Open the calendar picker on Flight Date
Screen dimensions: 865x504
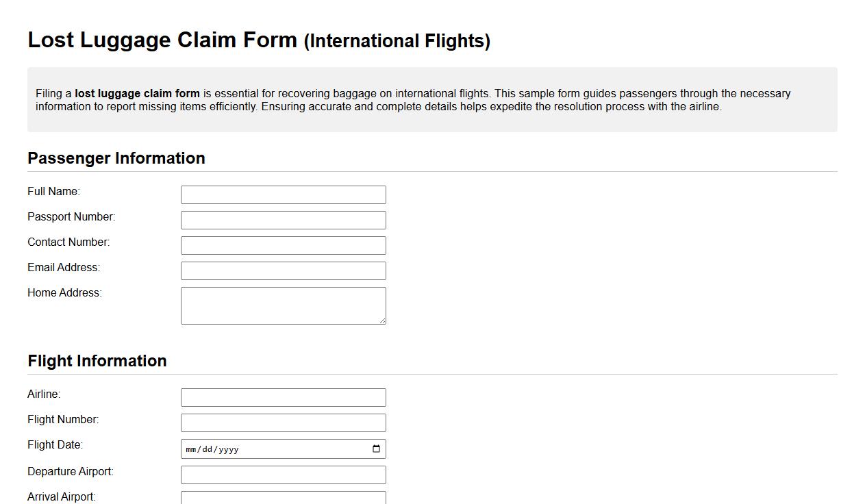[375, 449]
